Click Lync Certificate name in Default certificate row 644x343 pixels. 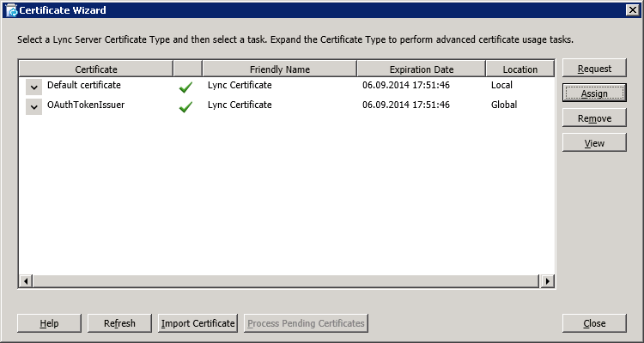[x=240, y=86]
